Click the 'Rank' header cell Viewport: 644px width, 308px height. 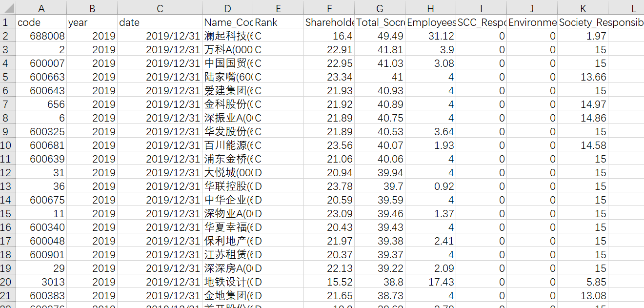(x=279, y=22)
